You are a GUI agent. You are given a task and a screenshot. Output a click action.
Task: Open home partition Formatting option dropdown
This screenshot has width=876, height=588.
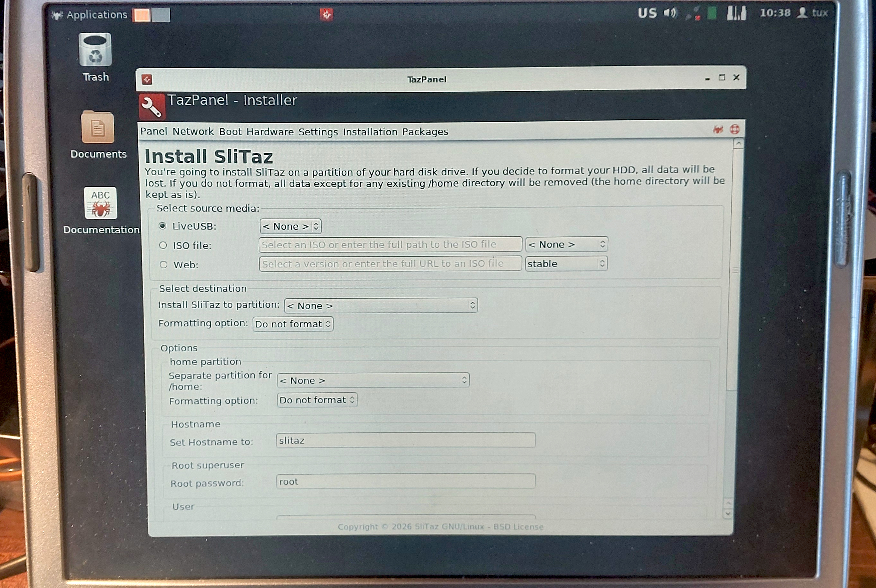click(317, 400)
